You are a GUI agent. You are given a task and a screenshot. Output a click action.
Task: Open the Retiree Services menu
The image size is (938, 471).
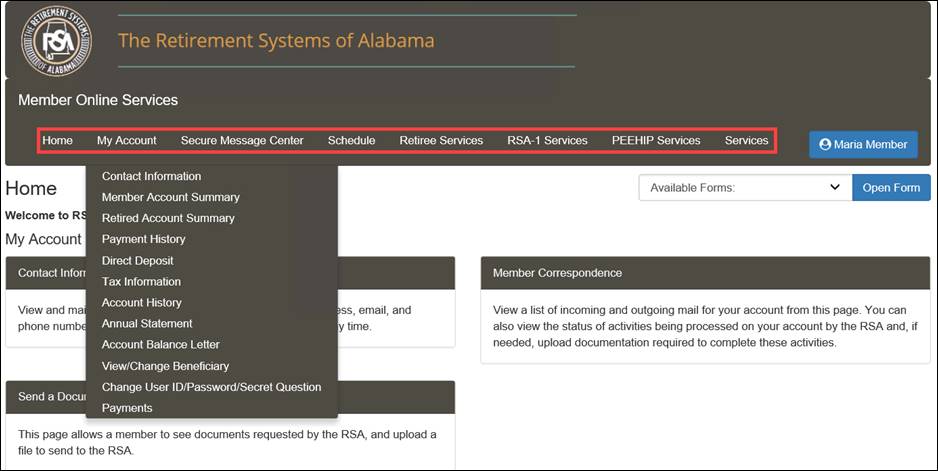[x=441, y=141]
